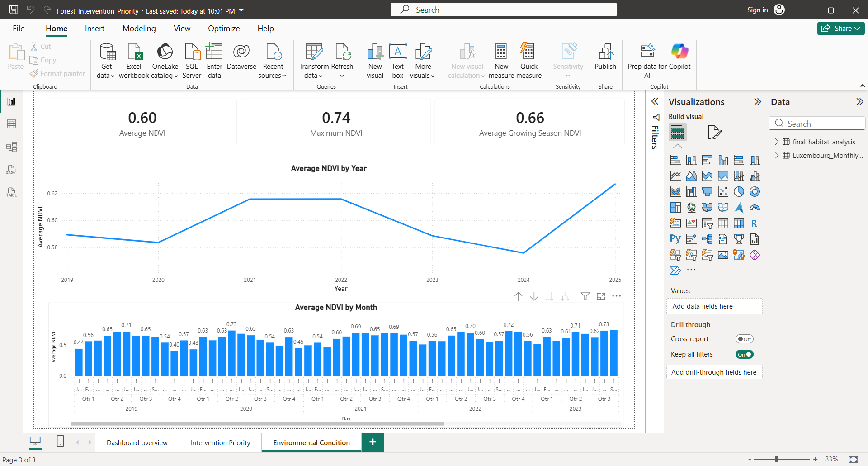Image resolution: width=868 pixels, height=466 pixels.
Task: Click fit to page icon
Action: (853, 459)
